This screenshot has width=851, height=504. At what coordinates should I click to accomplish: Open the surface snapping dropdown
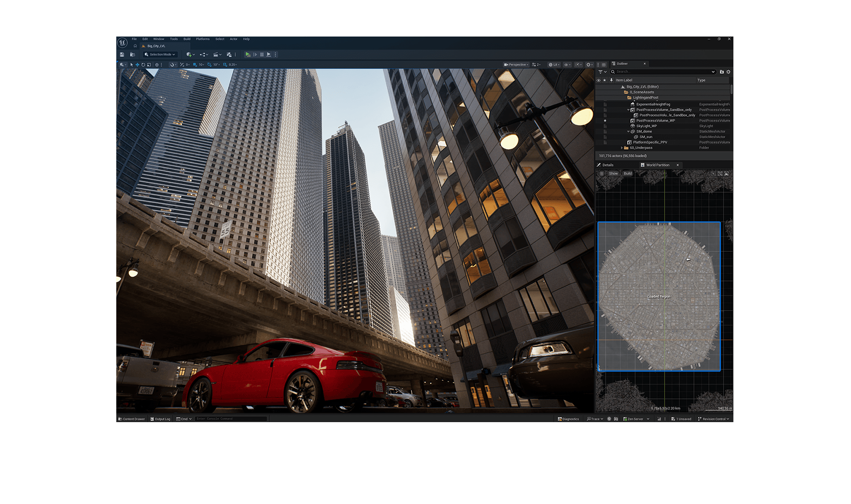point(173,65)
